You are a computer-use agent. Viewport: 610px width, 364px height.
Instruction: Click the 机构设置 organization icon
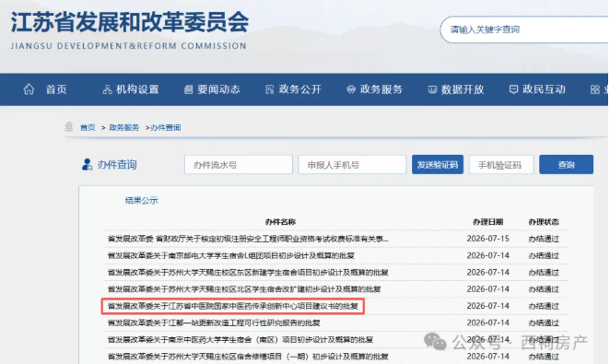coord(108,89)
